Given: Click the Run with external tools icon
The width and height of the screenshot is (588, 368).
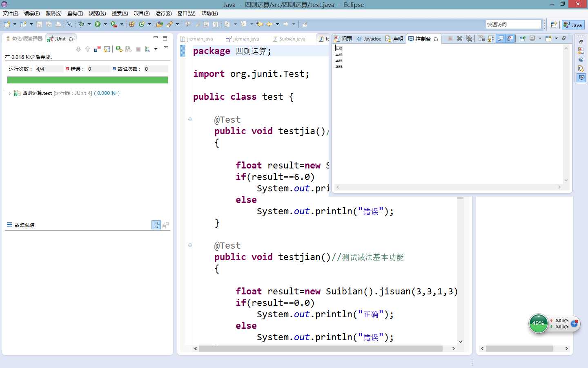Looking at the screenshot, I should tap(114, 25).
